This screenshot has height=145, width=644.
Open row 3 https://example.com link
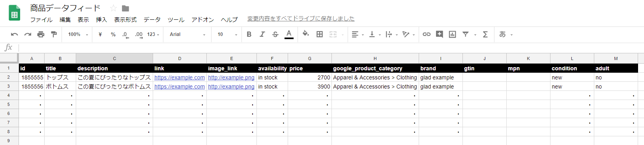point(180,87)
